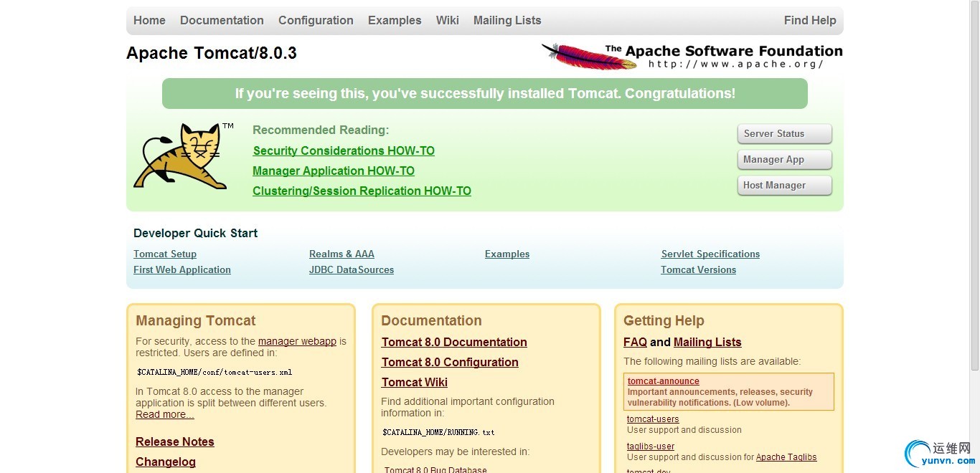Click the FAQ link
This screenshot has height=473, width=980.
[635, 342]
